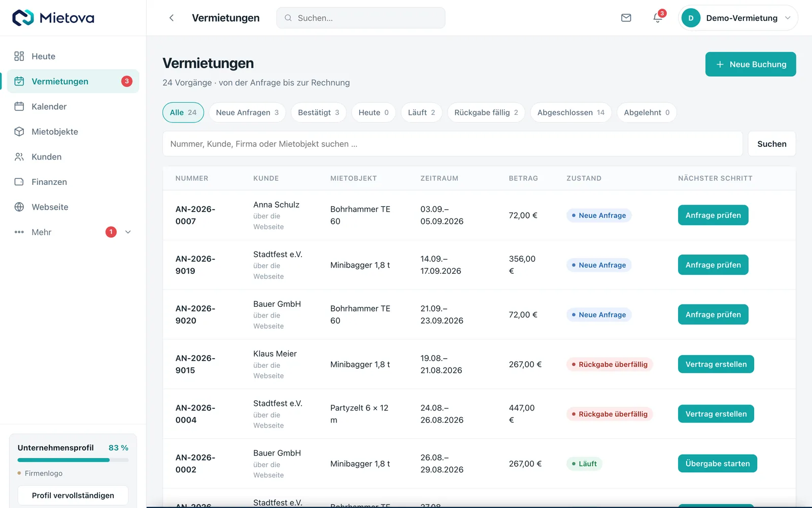Viewport: 812px width, 508px height.
Task: Open booking number AN-2026-9019
Action: coord(195,265)
